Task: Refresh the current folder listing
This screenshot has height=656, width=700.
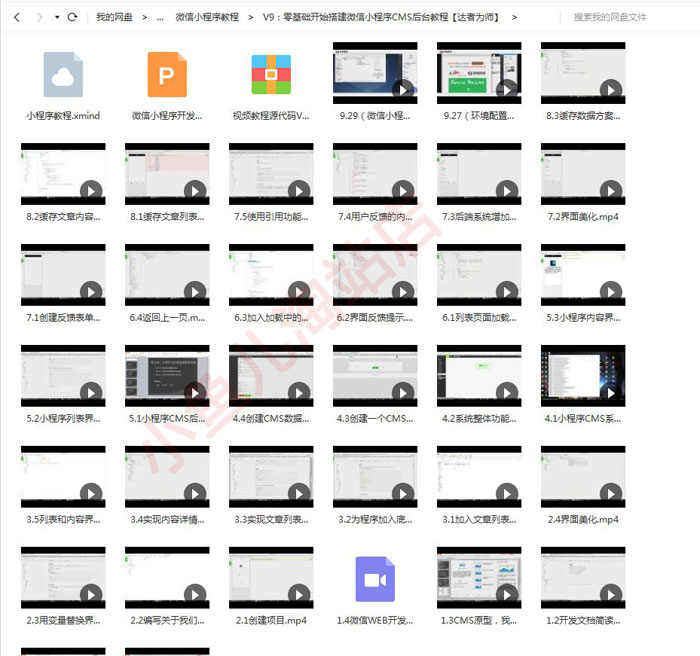Action: [72, 17]
